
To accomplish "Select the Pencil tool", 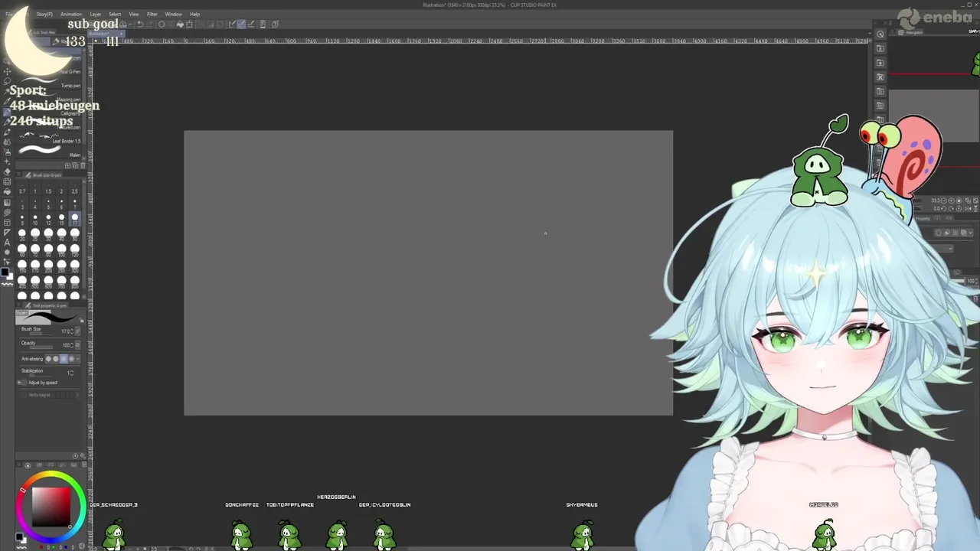I will pyautogui.click(x=7, y=122).
